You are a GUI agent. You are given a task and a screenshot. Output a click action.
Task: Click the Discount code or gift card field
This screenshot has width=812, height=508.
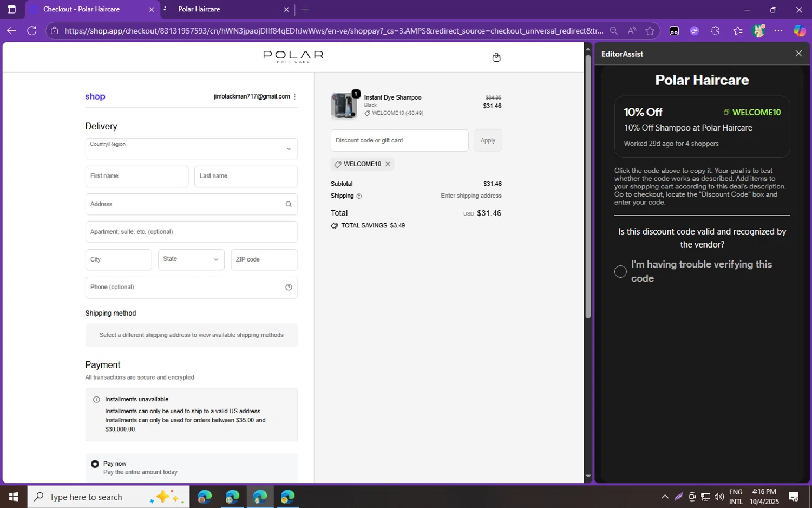pos(400,140)
